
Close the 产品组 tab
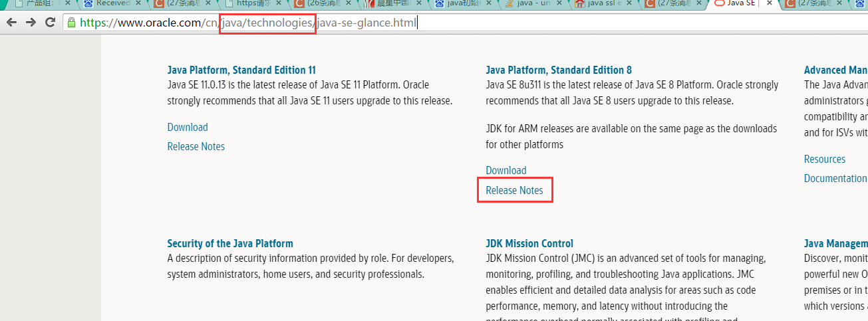(67, 3)
